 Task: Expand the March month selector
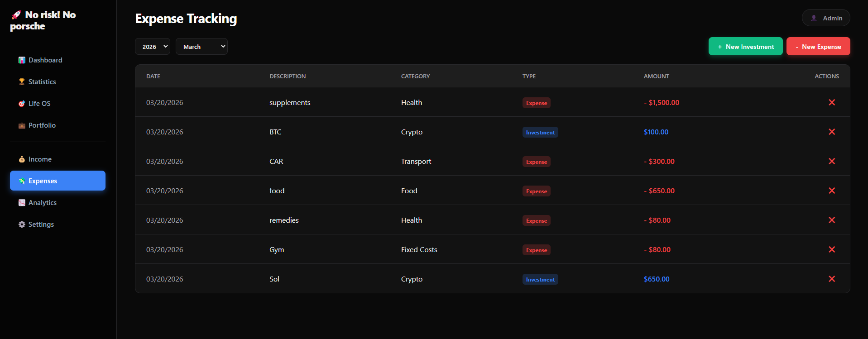(x=201, y=47)
